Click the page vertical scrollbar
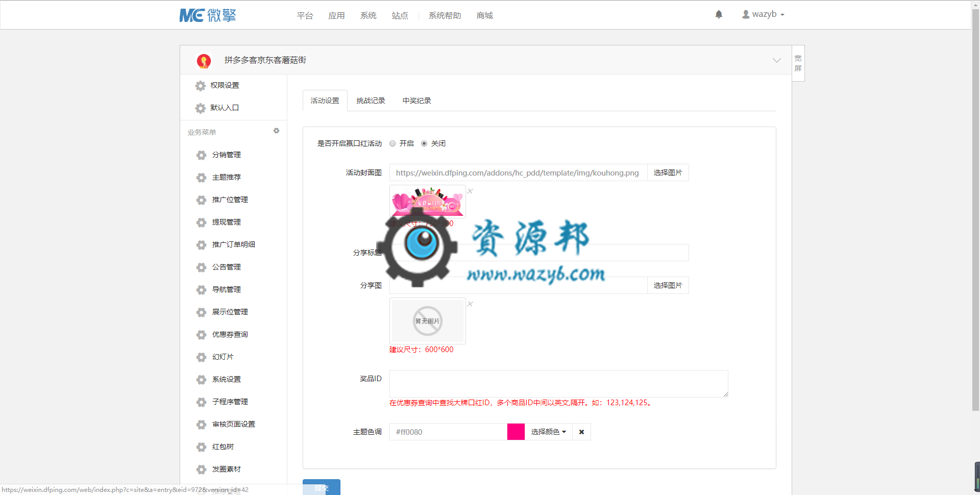This screenshot has height=495, width=980. 975,209
